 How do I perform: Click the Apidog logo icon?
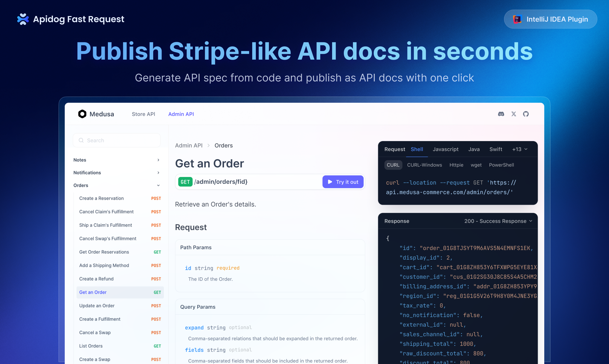point(23,19)
